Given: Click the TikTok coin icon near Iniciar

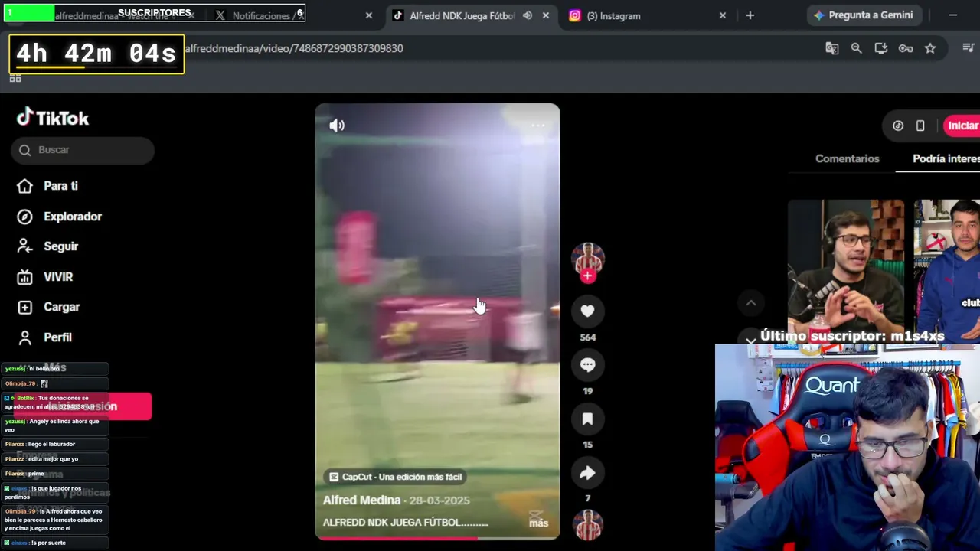Looking at the screenshot, I should click(x=898, y=126).
